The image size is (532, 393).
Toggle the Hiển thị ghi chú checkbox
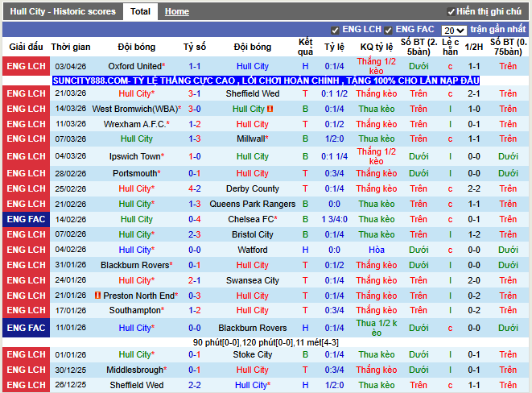[452, 12]
